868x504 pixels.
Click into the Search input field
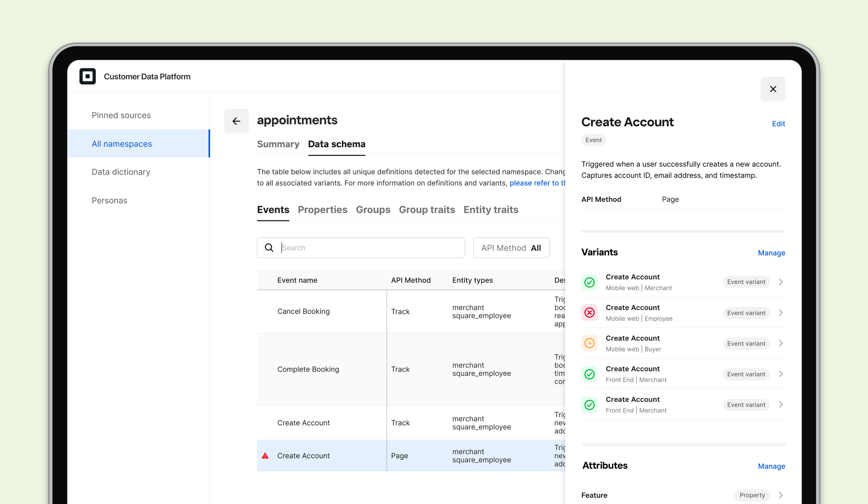pos(368,248)
